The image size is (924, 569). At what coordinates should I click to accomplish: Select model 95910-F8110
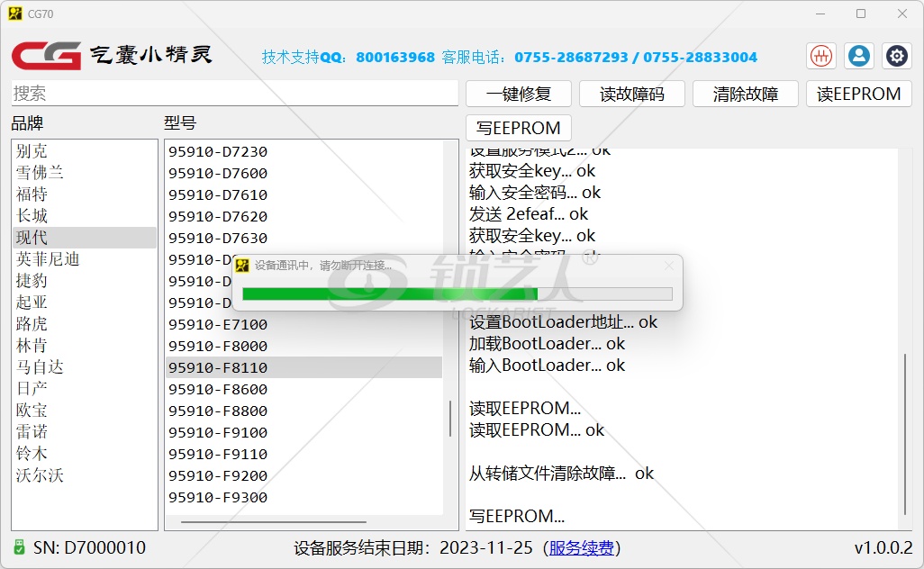pos(304,367)
